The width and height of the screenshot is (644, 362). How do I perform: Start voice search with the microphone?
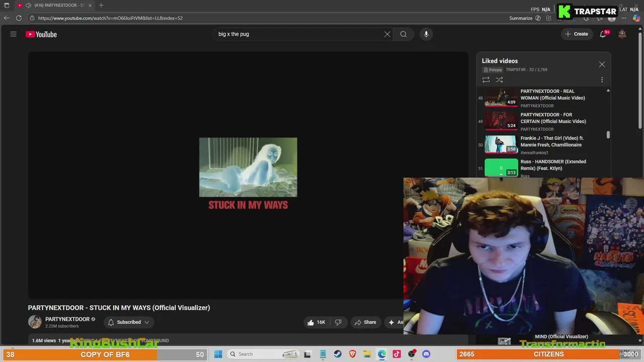(426, 34)
